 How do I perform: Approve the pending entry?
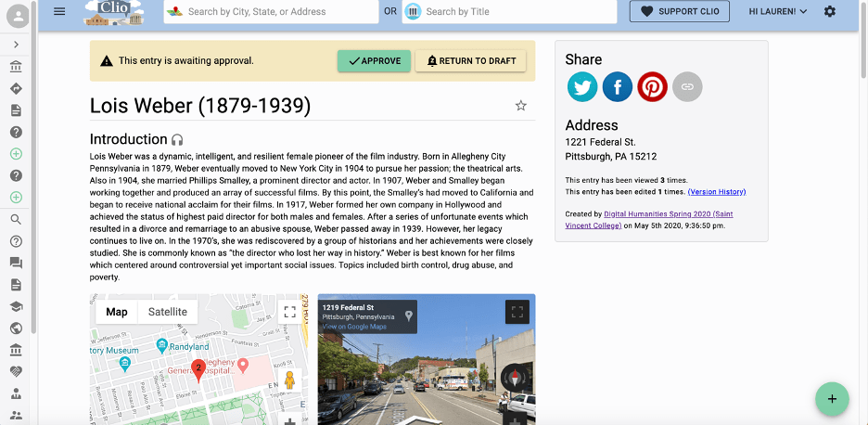click(x=374, y=61)
